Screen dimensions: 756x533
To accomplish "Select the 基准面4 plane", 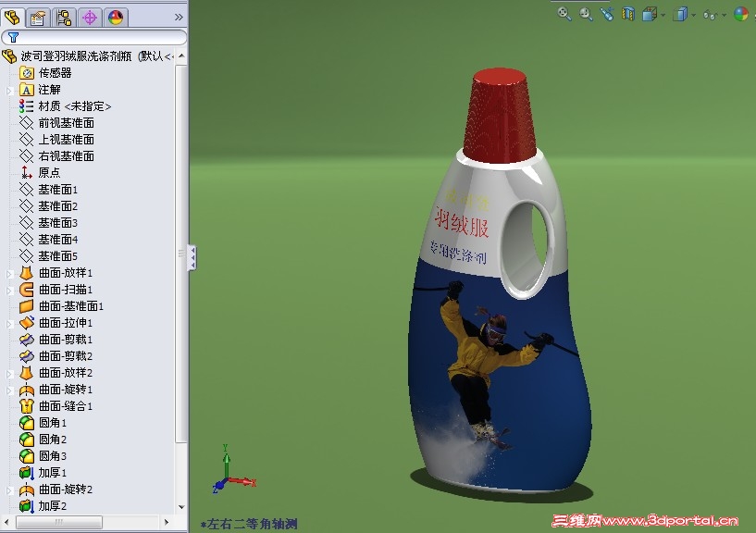I will point(49,240).
